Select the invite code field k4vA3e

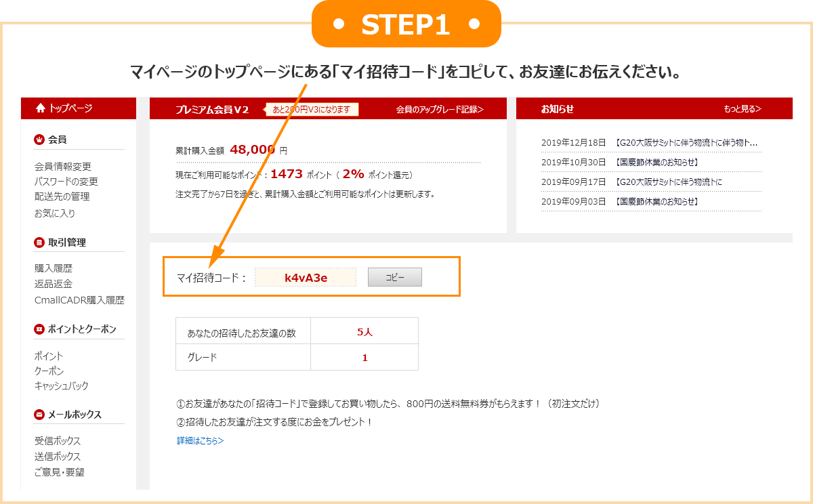[306, 277]
